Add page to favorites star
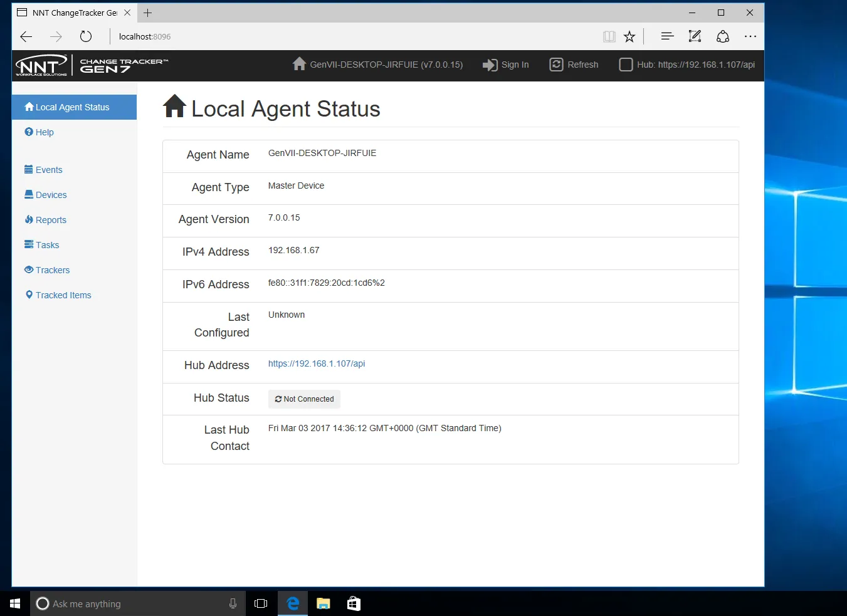Viewport: 847px width, 616px height. [x=629, y=36]
